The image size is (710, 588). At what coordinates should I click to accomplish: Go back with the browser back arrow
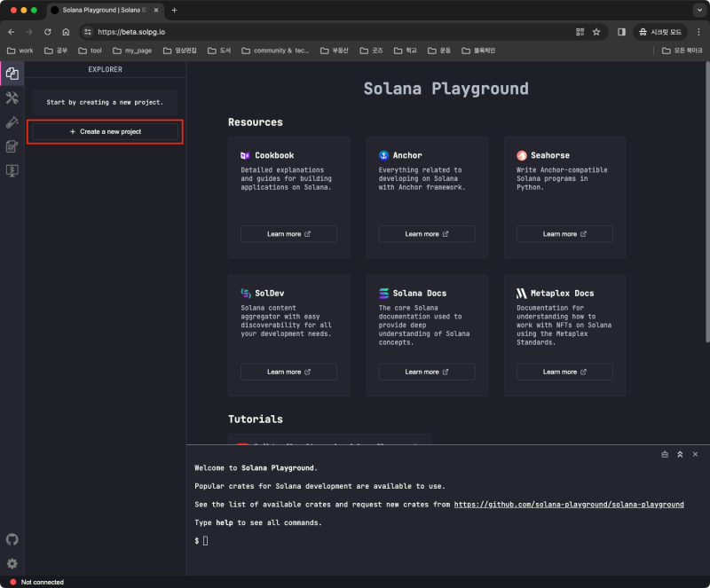pos(12,32)
